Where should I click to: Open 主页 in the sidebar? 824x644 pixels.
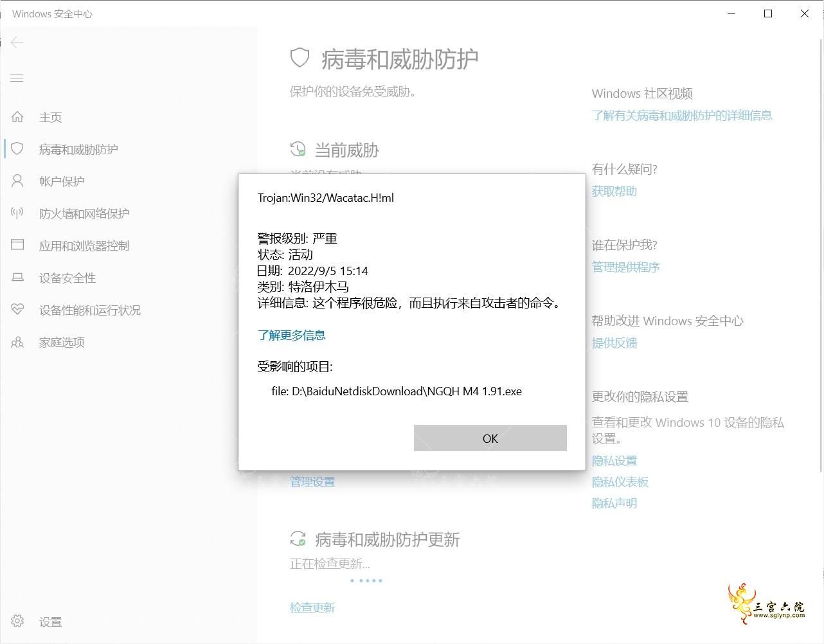pyautogui.click(x=51, y=117)
